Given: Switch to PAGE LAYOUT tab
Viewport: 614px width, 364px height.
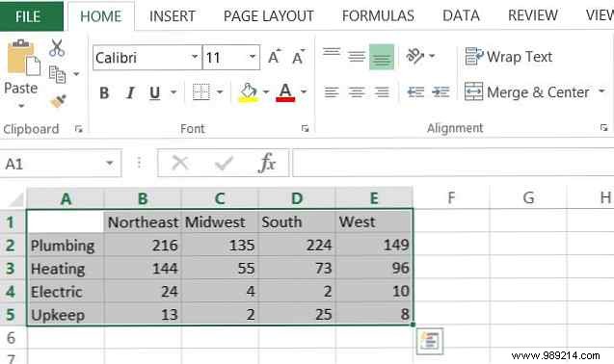Looking at the screenshot, I should point(268,16).
